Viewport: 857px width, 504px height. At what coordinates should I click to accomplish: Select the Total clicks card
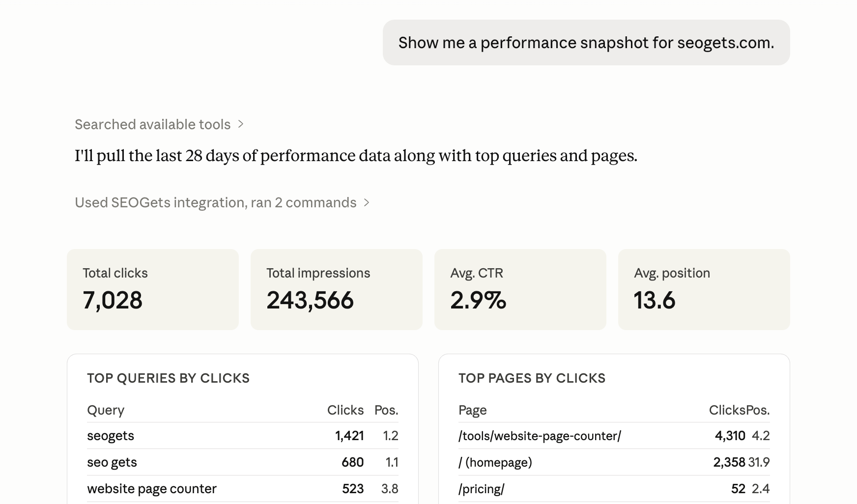click(x=152, y=289)
